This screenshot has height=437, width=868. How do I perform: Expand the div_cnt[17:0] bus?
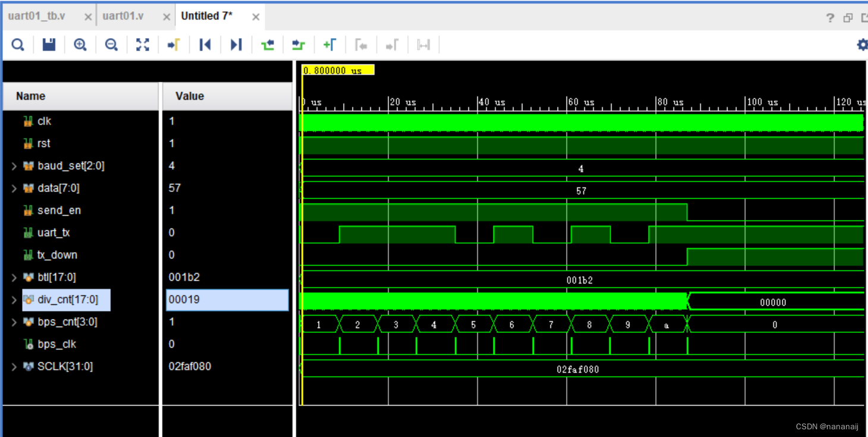point(14,300)
